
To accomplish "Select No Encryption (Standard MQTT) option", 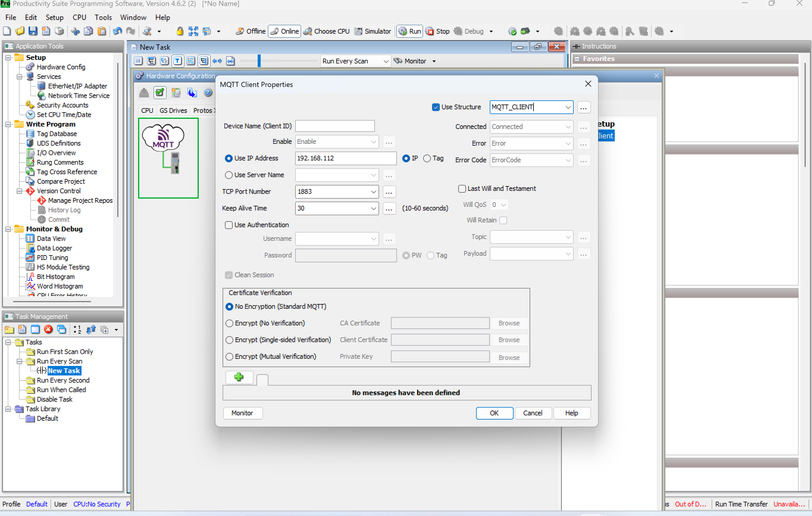I will click(x=229, y=306).
